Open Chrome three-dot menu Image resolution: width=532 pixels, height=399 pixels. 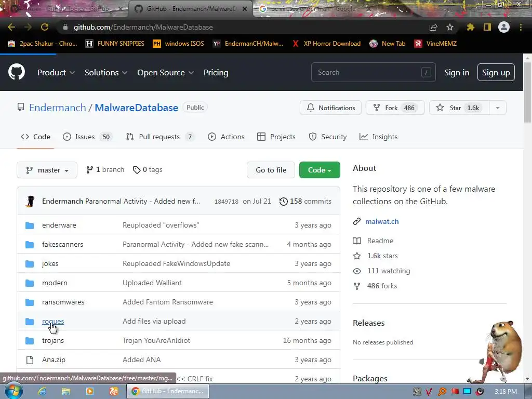point(521,27)
